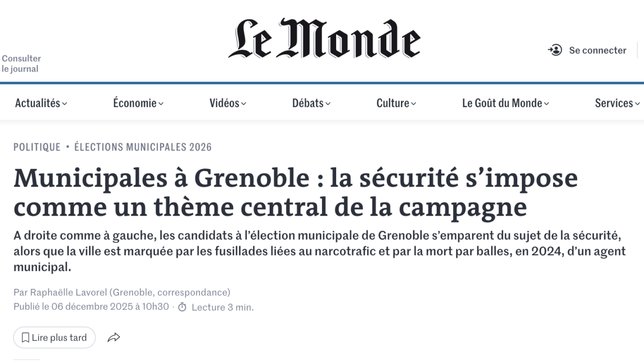Click the Se connecter link

click(x=597, y=50)
